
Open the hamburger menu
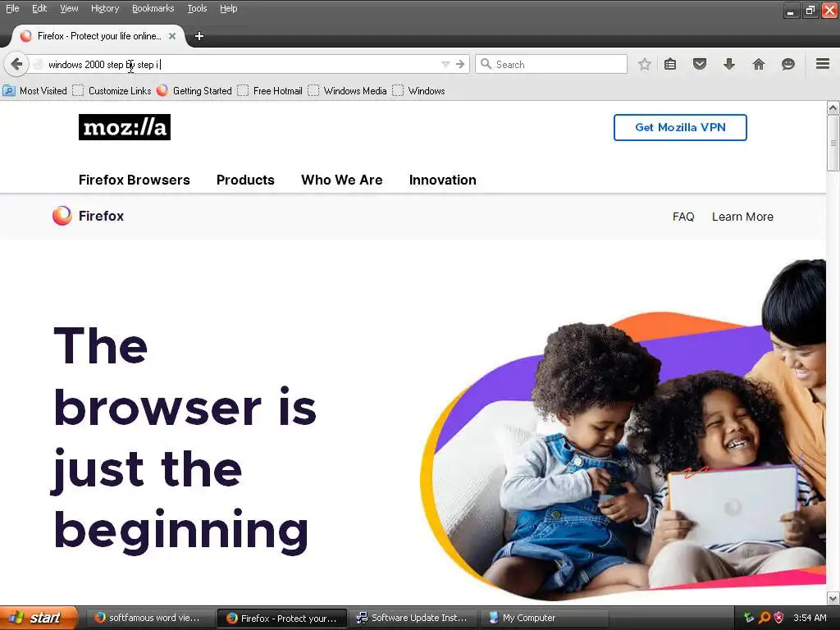823,64
